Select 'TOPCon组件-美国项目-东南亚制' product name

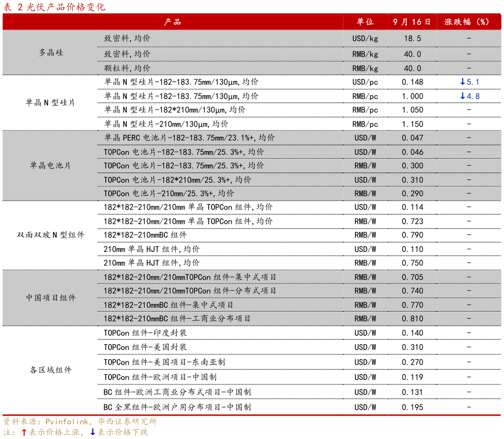164,362
